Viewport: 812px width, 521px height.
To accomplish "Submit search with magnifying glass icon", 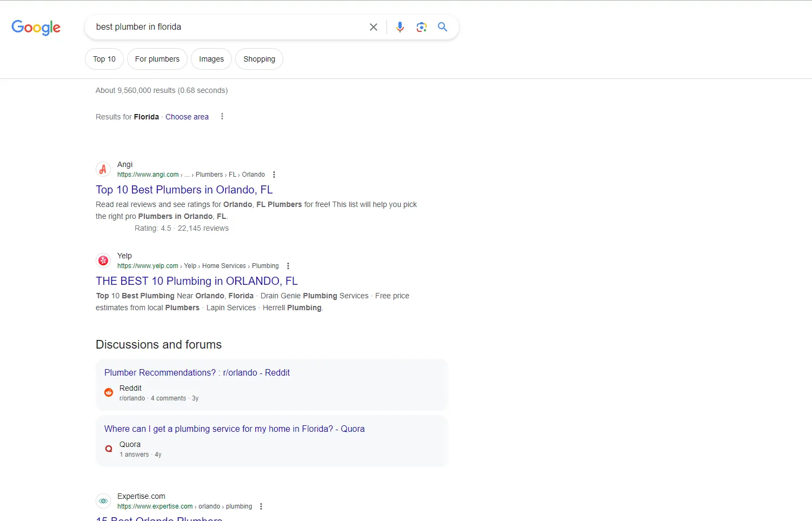I will point(442,27).
